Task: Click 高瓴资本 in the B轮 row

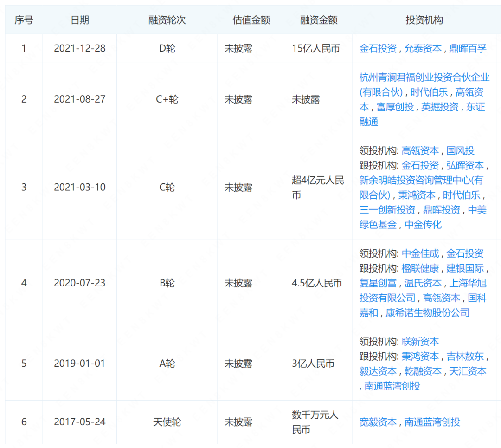Action: click(x=442, y=299)
